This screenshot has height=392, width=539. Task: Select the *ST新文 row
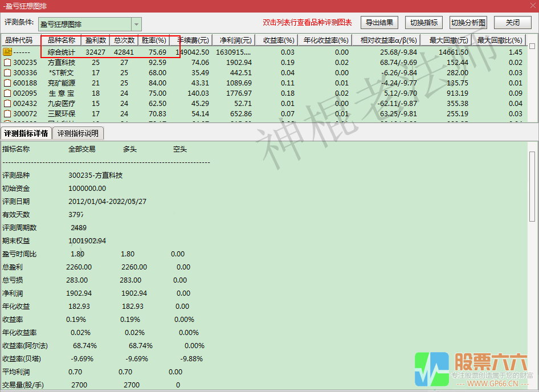point(264,73)
